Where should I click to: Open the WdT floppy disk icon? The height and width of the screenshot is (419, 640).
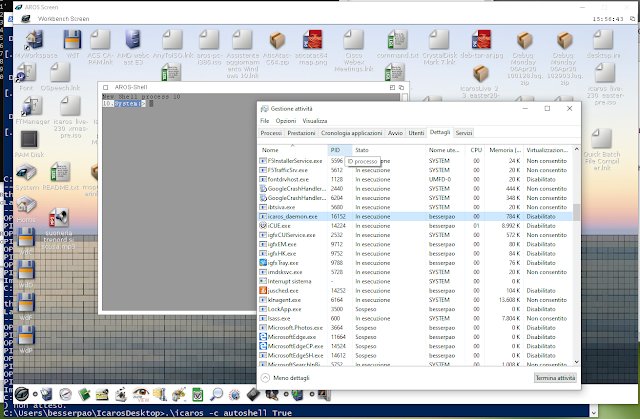pyautogui.click(x=73, y=40)
